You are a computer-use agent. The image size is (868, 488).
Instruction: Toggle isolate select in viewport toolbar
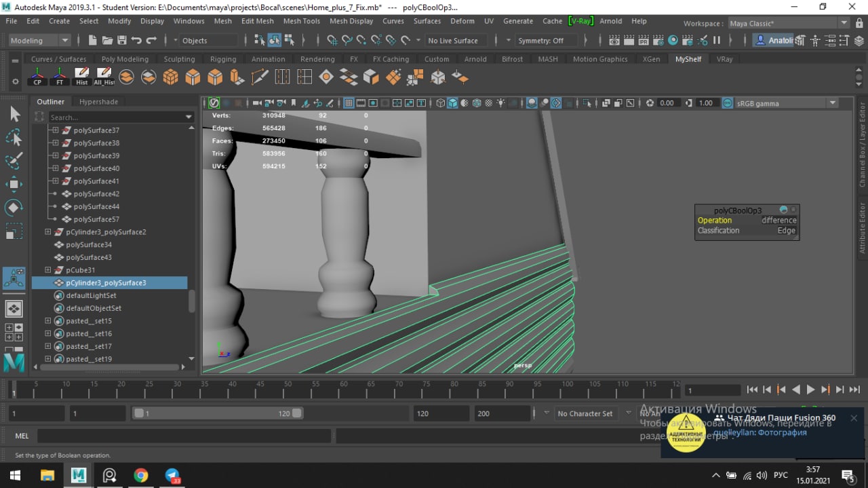(587, 103)
